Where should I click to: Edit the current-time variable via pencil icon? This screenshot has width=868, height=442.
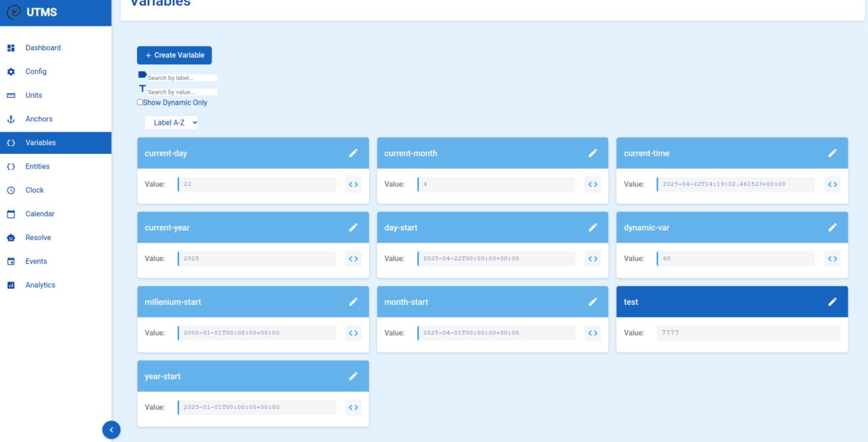[832, 153]
